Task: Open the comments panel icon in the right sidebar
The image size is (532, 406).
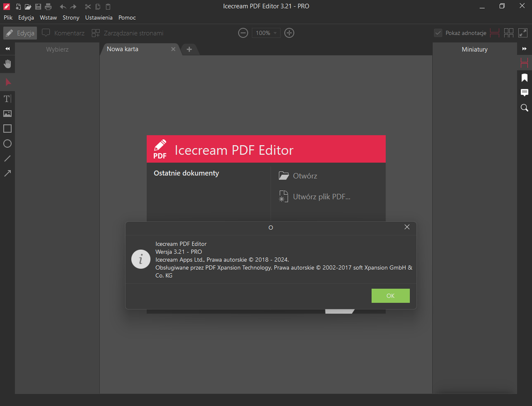Action: [524, 92]
